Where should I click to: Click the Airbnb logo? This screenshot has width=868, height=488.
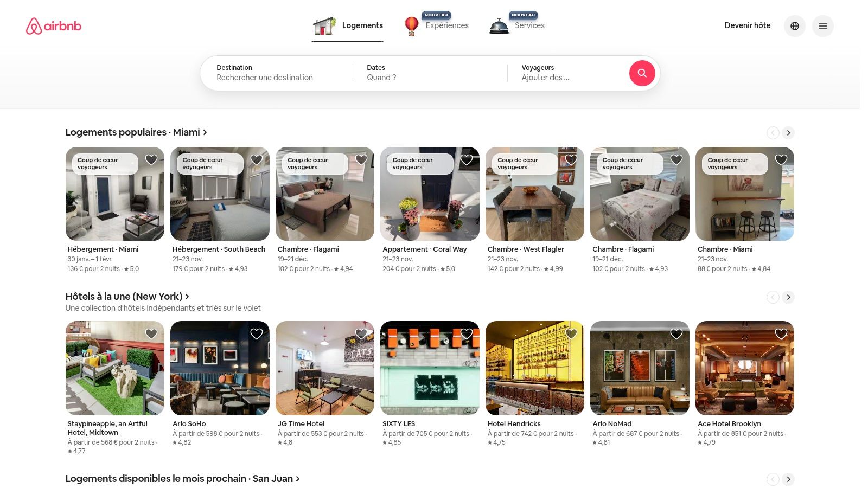coord(54,26)
